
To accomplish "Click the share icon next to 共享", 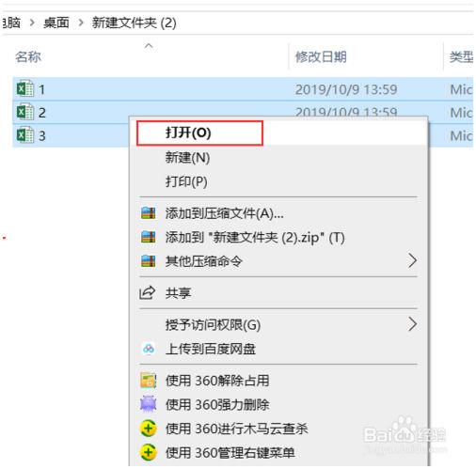I will (x=147, y=292).
